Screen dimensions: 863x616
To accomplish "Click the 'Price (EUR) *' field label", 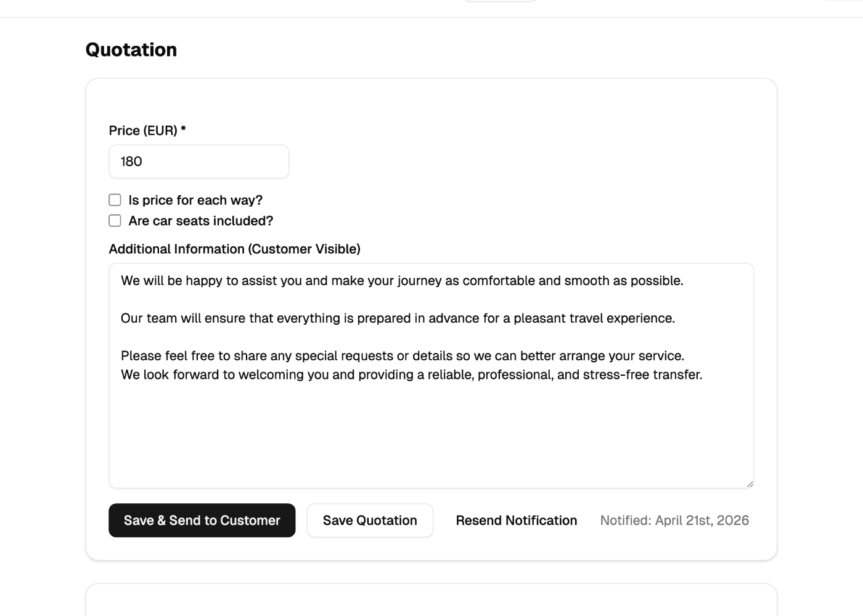I will (x=147, y=130).
